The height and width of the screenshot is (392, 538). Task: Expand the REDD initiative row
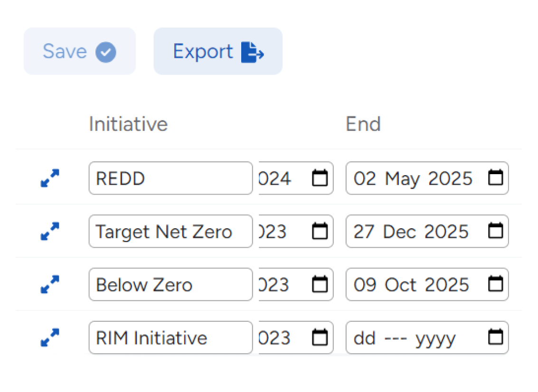click(x=50, y=178)
